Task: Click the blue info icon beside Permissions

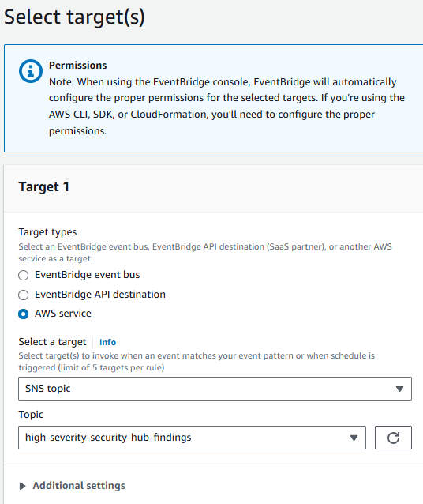Action: tap(31, 71)
